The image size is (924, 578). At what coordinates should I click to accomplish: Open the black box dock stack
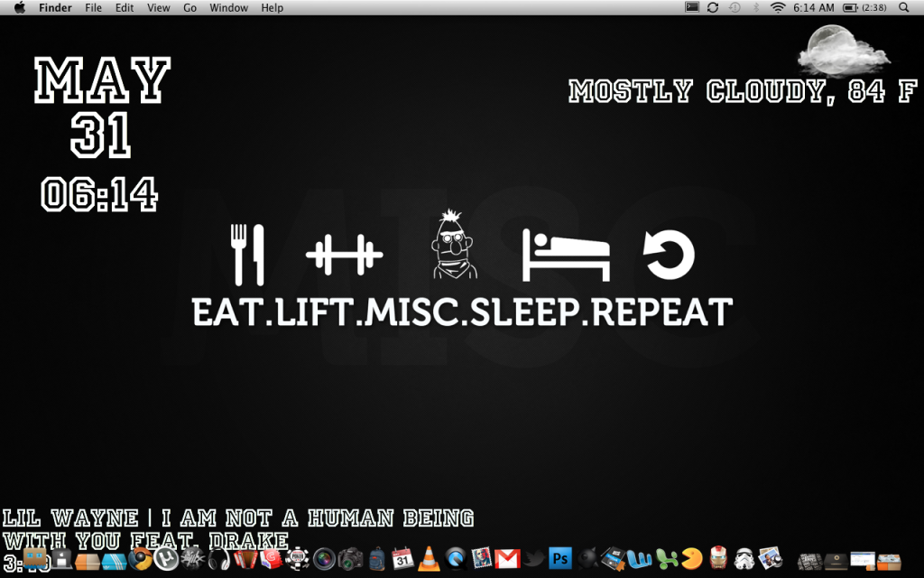click(836, 560)
